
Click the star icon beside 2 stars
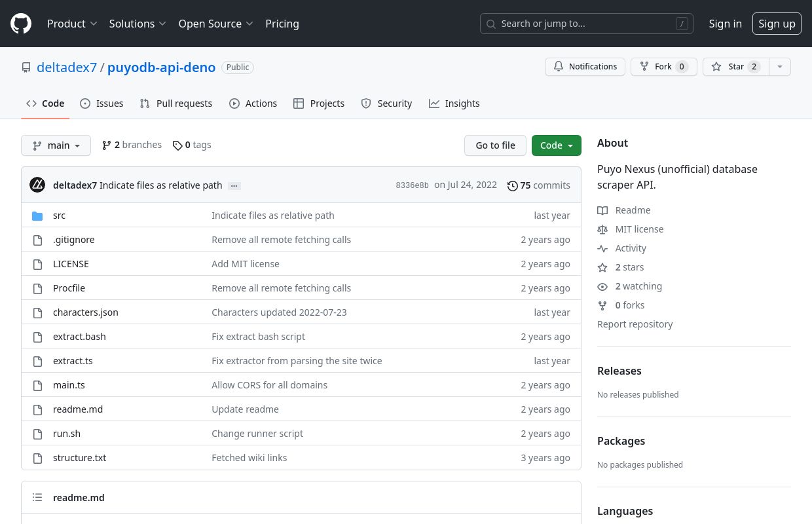pyautogui.click(x=602, y=267)
